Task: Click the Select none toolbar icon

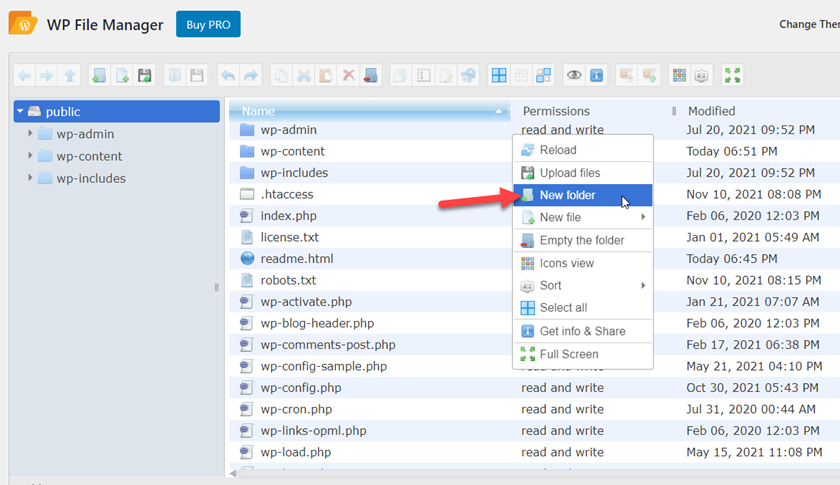Action: click(521, 76)
